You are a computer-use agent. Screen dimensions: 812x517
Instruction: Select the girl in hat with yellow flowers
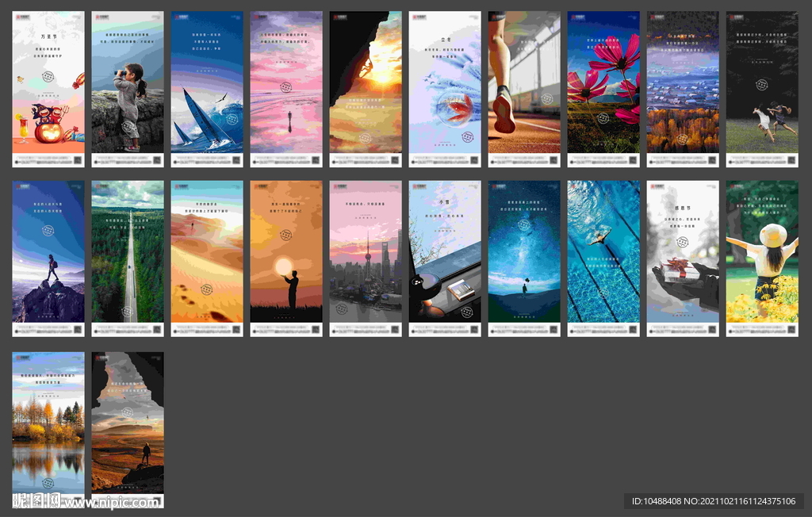tap(762, 258)
